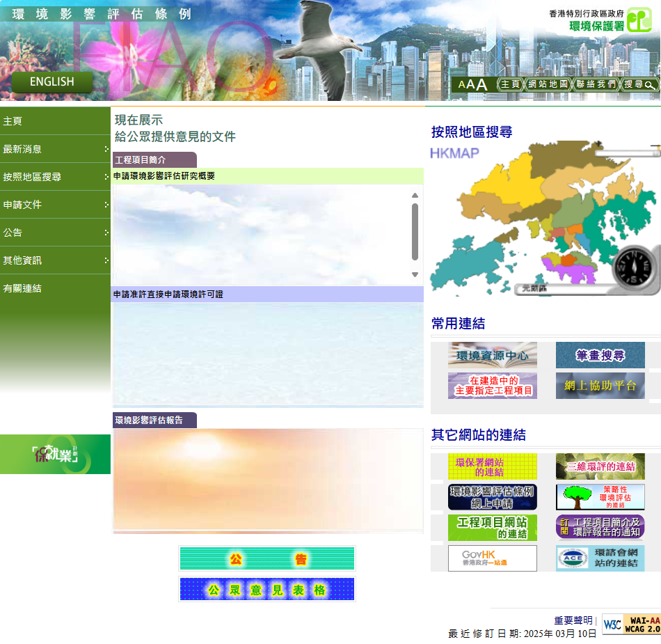Click the 公眾意見表格 button
The image size is (661, 644).
(267, 590)
